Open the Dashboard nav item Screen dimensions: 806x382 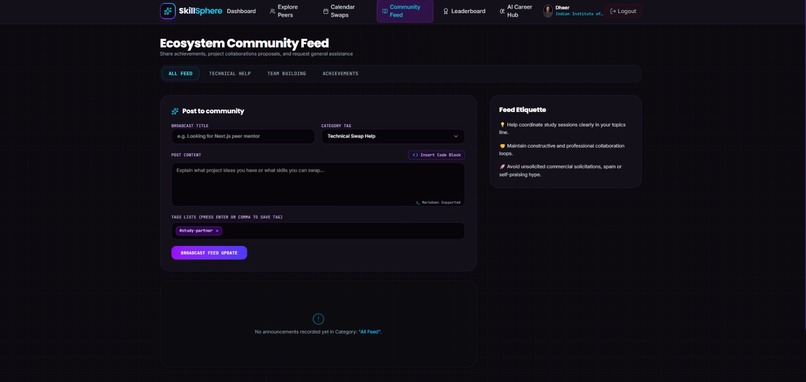pyautogui.click(x=241, y=11)
